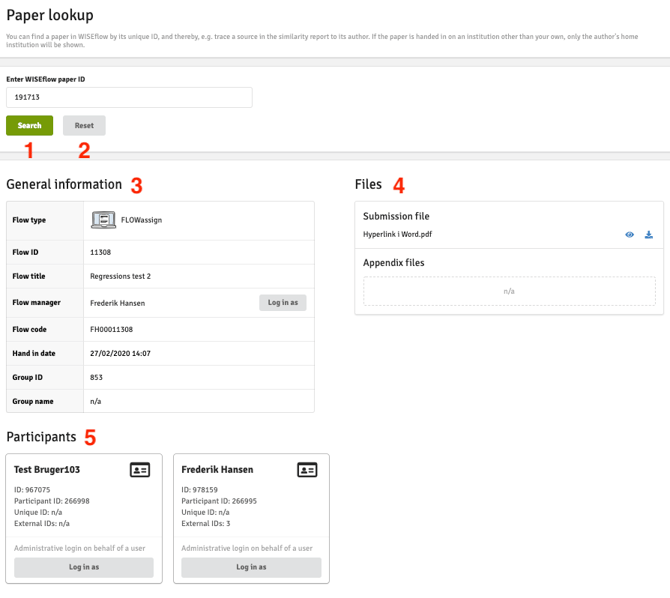Open ID card icon for Frederik Hansen
Image resolution: width=670 pixels, height=598 pixels.
coord(307,470)
